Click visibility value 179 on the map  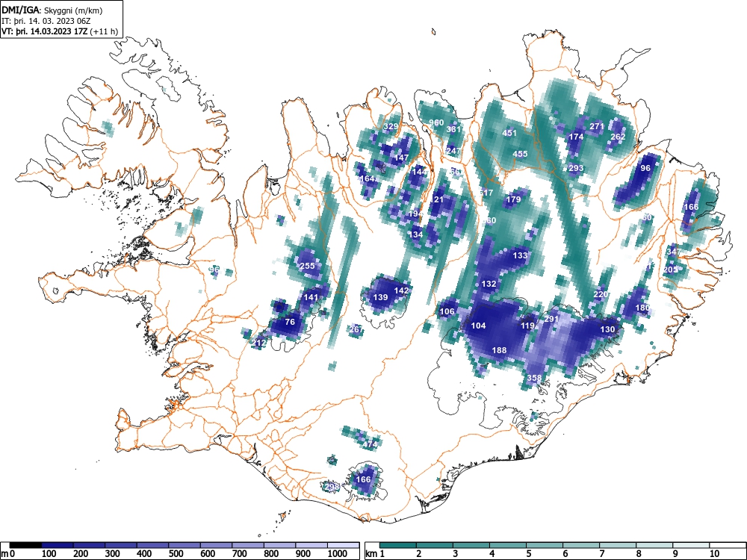point(514,199)
